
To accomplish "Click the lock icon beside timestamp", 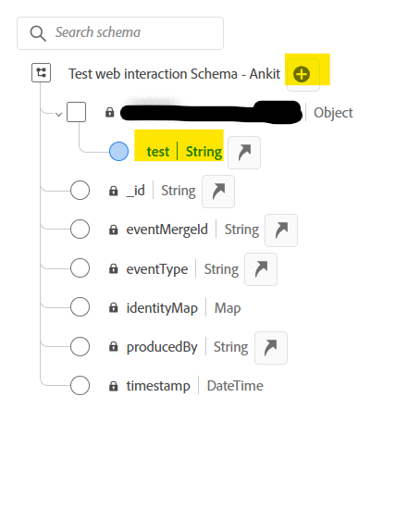I will pyautogui.click(x=113, y=386).
